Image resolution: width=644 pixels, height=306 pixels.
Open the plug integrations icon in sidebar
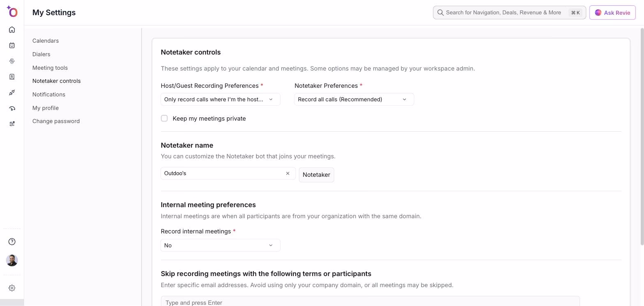(x=12, y=93)
